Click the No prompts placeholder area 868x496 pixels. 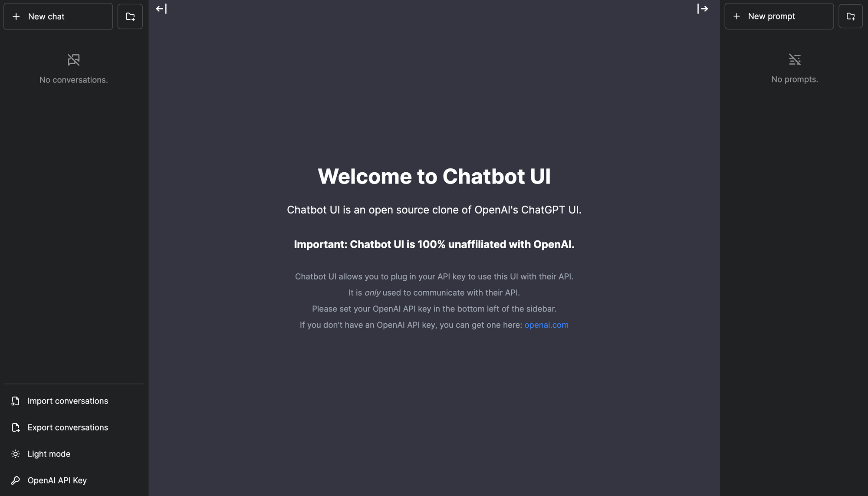coord(794,67)
